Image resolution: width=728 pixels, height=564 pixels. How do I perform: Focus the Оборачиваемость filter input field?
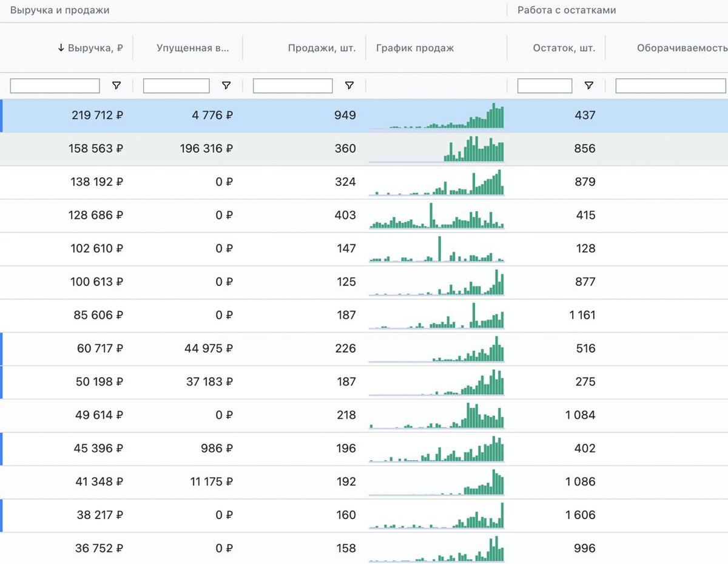tap(671, 86)
